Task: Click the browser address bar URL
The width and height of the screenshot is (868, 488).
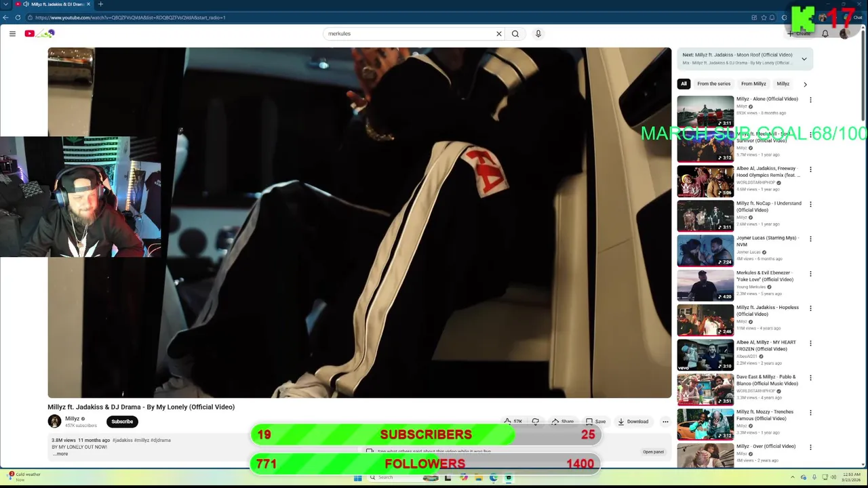Action: pyautogui.click(x=130, y=17)
